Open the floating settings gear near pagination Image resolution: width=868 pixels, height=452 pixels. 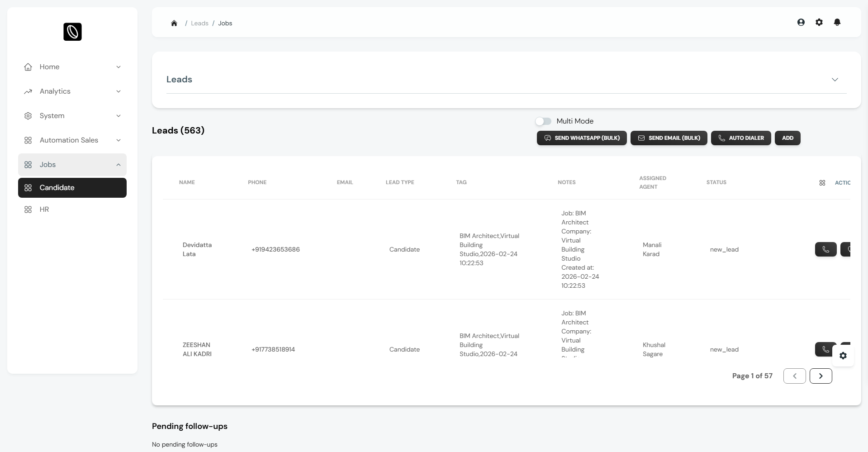click(843, 356)
